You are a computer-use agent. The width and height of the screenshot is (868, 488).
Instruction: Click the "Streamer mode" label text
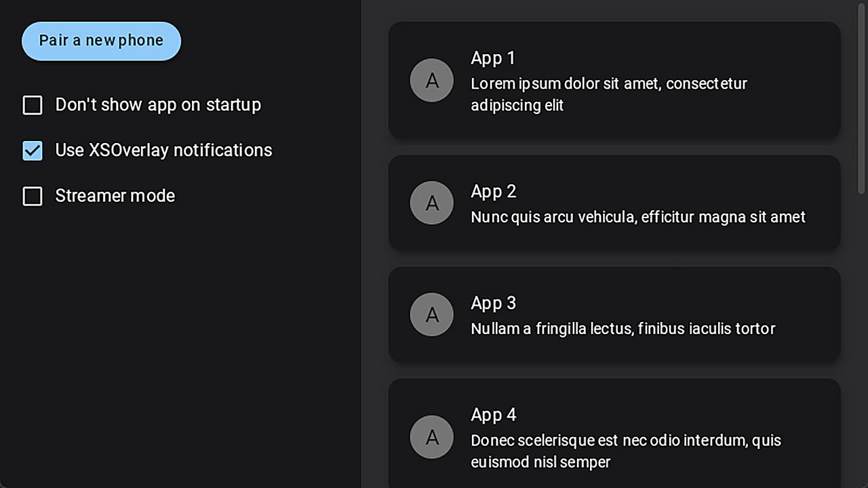click(115, 196)
